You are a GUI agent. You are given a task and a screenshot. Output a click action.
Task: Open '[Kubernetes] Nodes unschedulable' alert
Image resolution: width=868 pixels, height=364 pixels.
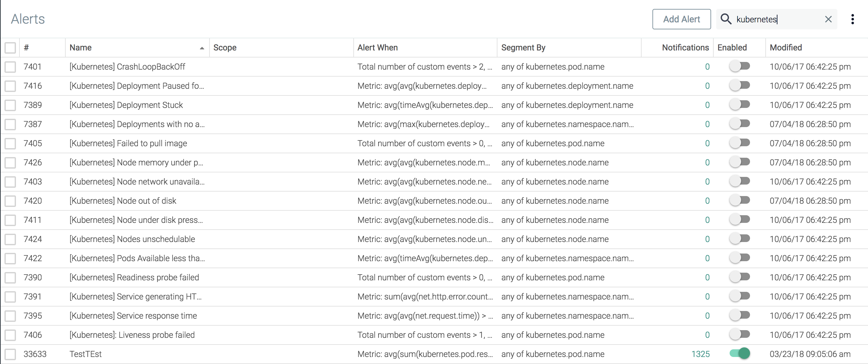click(132, 239)
